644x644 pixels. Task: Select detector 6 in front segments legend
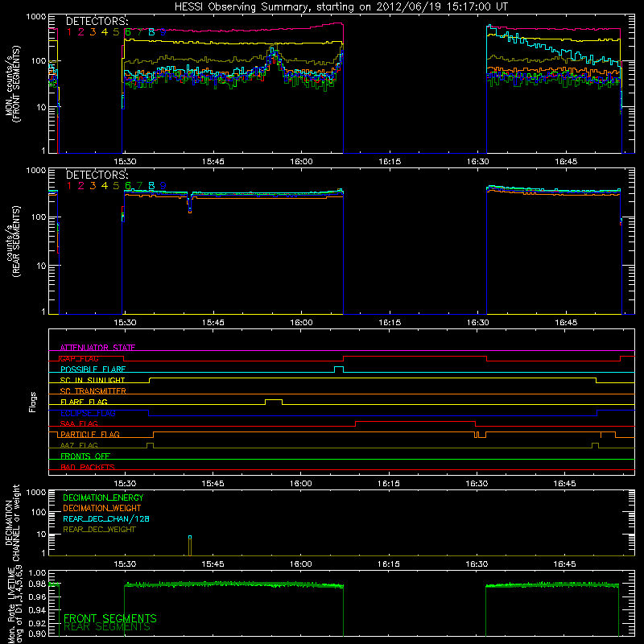(x=128, y=32)
